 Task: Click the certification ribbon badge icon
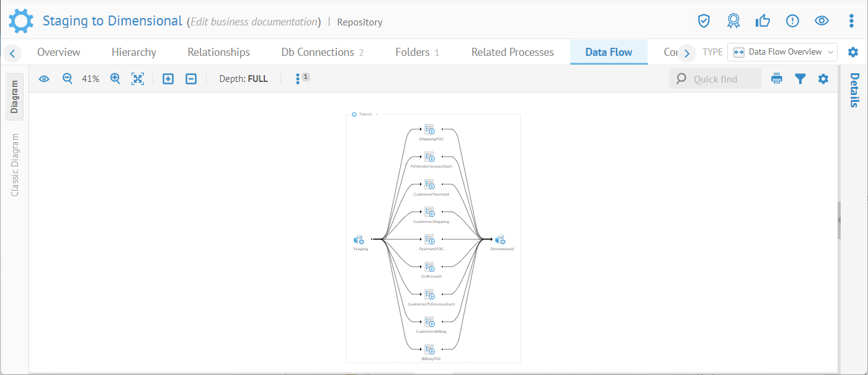733,21
